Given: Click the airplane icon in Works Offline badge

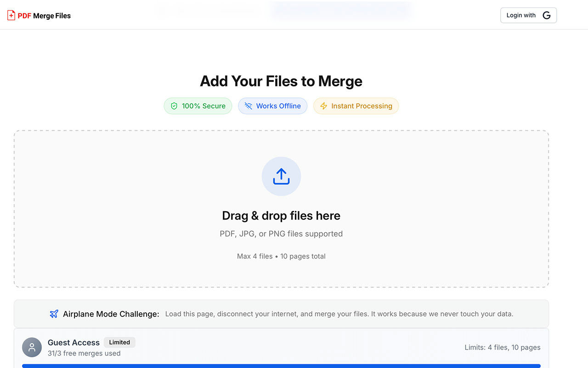Looking at the screenshot, I should click(x=248, y=106).
